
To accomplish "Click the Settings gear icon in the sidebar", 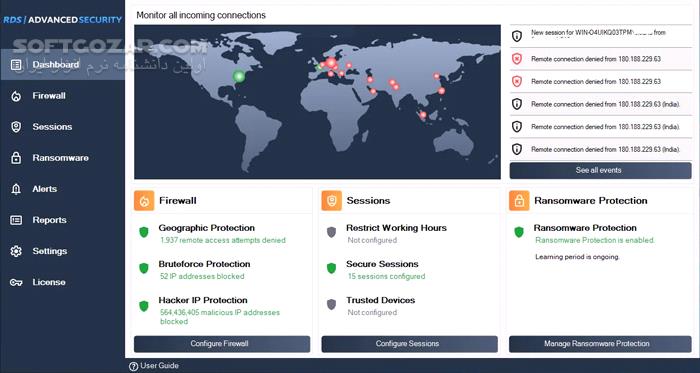I will 16,251.
